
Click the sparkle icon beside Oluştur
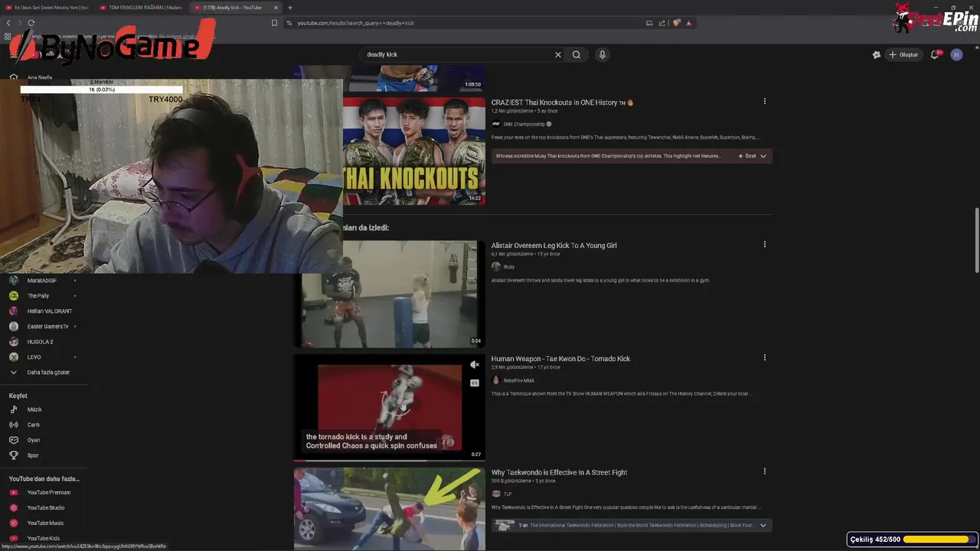coord(877,54)
